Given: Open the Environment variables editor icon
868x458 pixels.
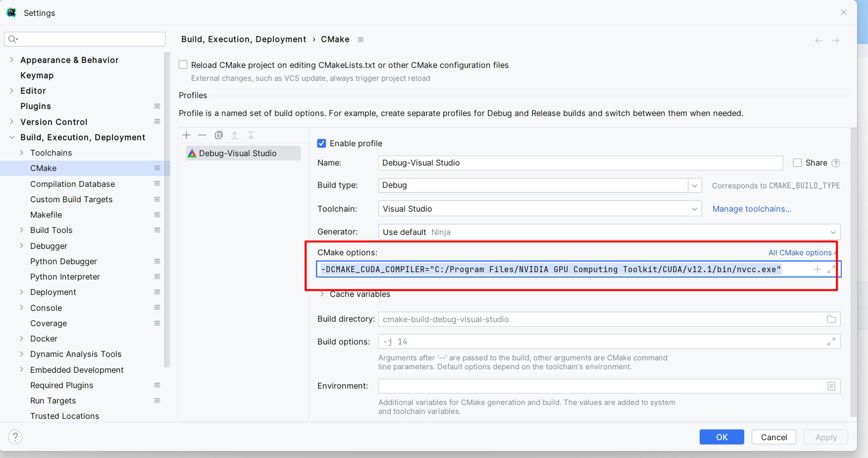Looking at the screenshot, I should click(831, 386).
